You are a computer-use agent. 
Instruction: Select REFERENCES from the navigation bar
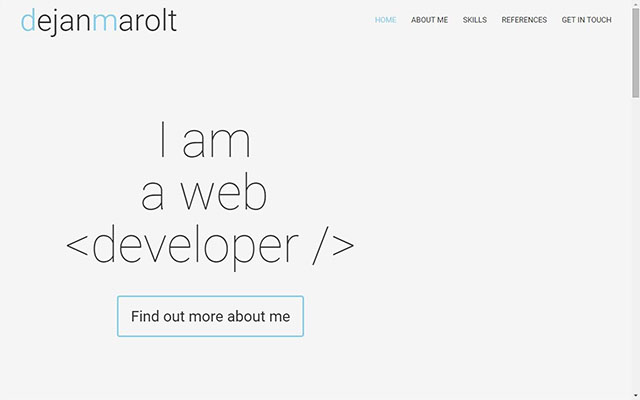[x=524, y=20]
